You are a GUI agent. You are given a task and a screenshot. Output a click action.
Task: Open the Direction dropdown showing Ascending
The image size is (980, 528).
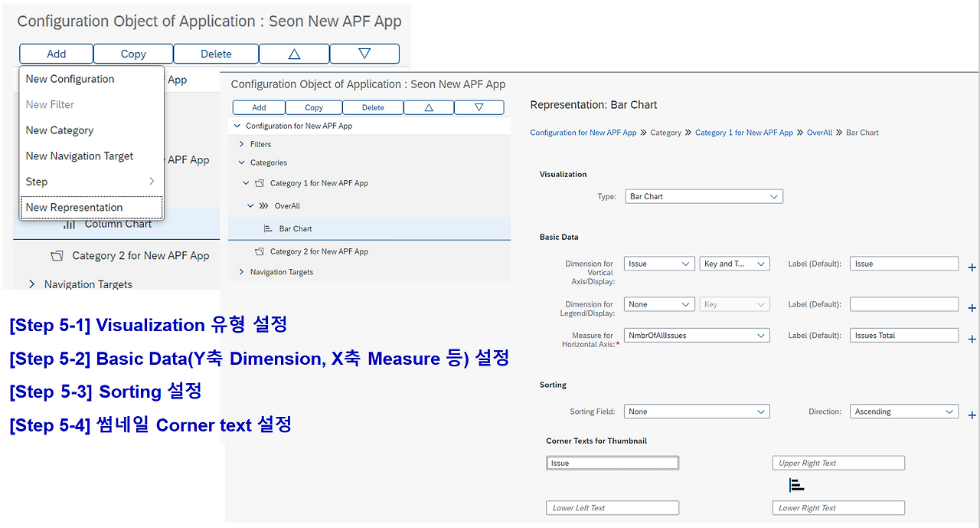[904, 412]
